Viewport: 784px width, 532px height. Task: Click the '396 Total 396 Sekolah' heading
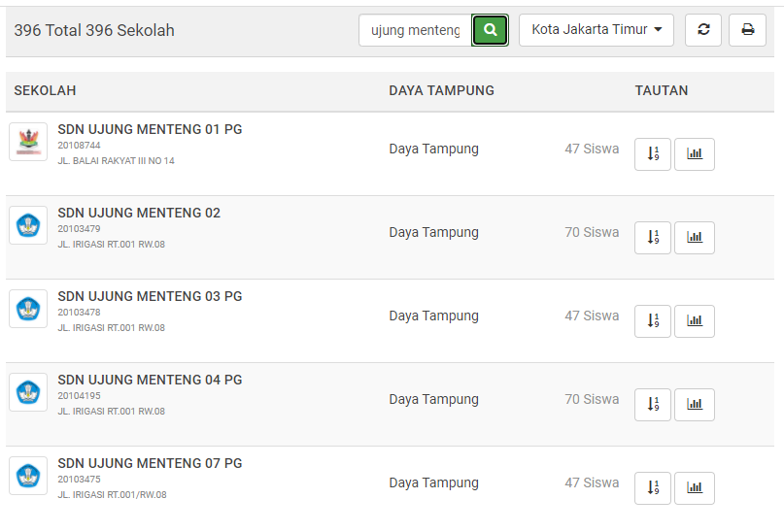point(94,30)
